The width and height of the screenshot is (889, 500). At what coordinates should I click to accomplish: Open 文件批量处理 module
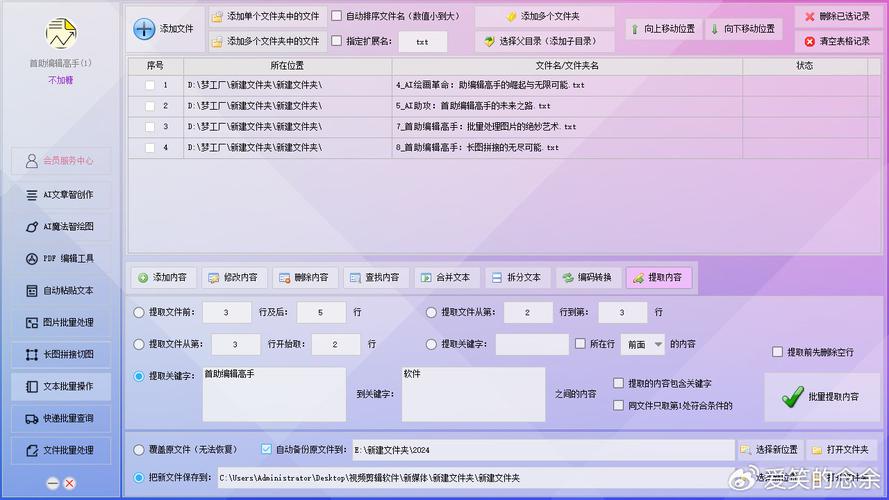61,451
